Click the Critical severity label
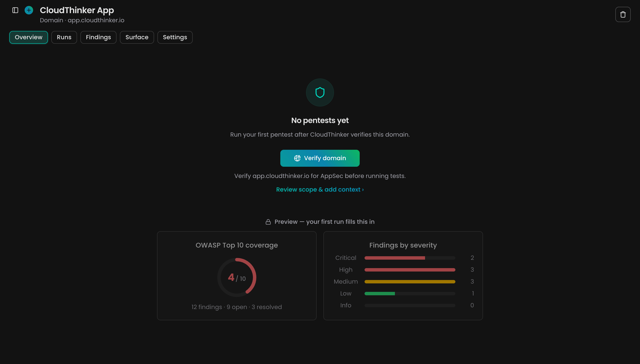Screen dimensions: 640x364 click(346, 258)
